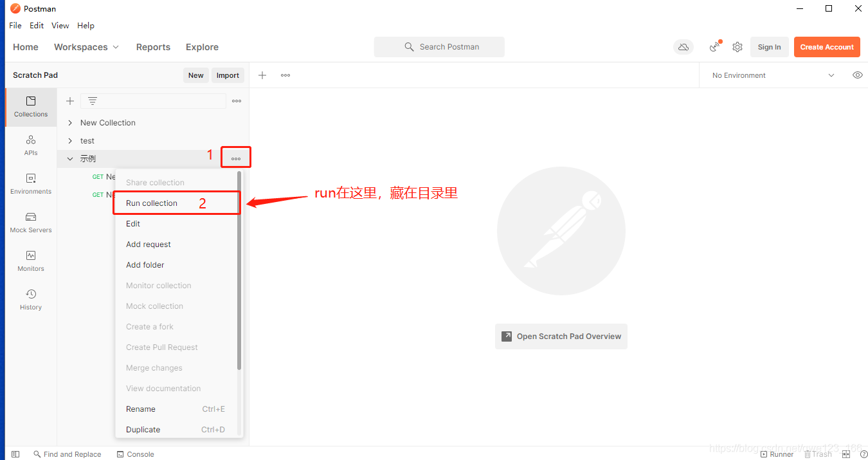The height and width of the screenshot is (460, 868).
Task: Select Run collection from context menu
Action: [x=176, y=203]
